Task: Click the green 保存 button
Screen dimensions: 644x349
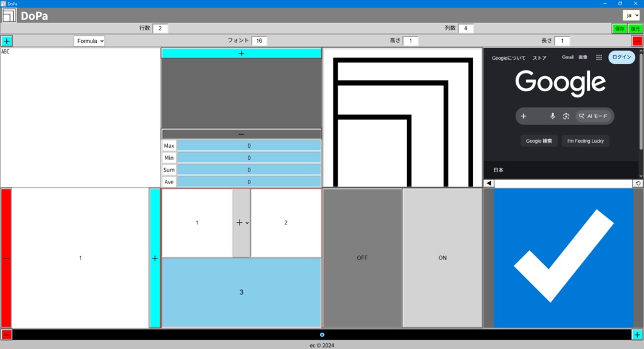Action: pos(619,28)
